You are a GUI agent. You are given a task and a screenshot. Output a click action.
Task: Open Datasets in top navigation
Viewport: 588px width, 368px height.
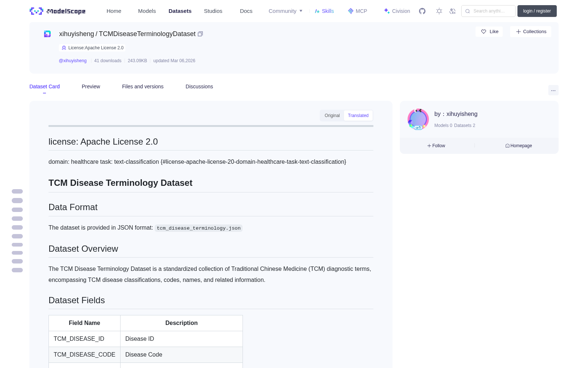tap(180, 11)
